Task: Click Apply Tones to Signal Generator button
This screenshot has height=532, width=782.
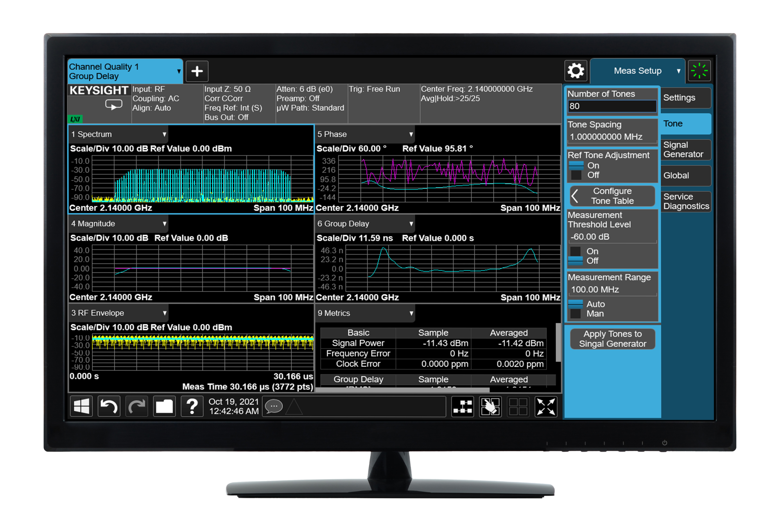Action: (x=612, y=339)
